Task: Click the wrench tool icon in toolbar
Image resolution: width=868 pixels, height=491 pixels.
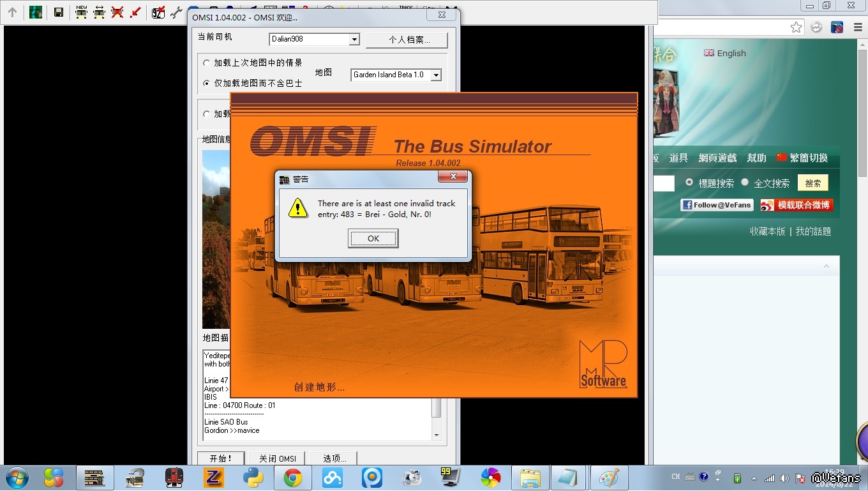Action: point(176,12)
